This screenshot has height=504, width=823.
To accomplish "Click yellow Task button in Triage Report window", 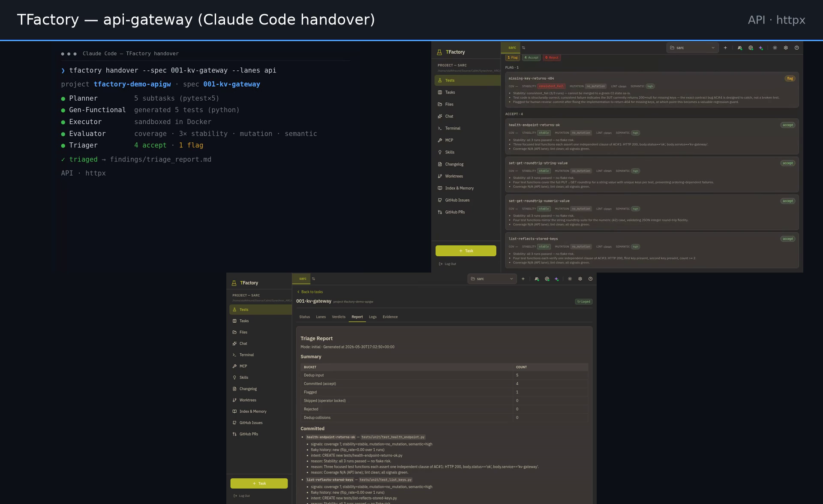I will (x=259, y=483).
